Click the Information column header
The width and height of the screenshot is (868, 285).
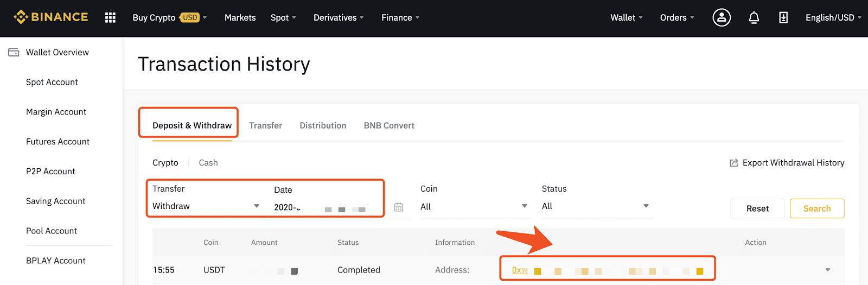pos(455,243)
